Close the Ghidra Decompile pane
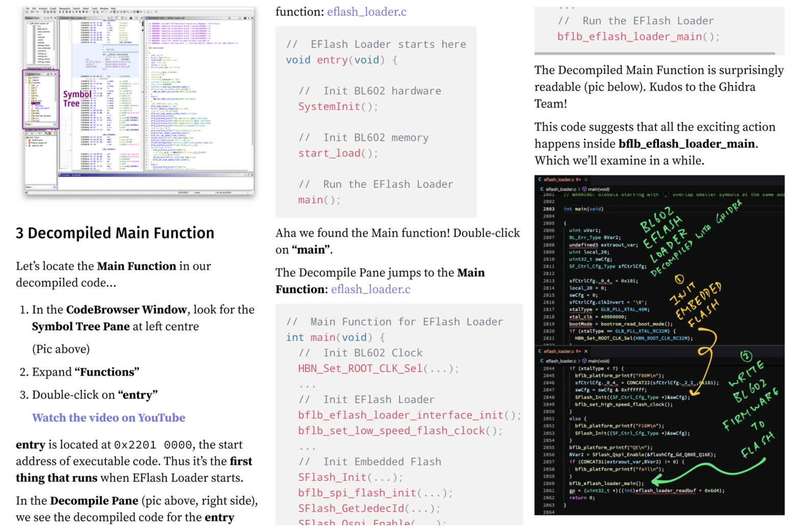The height and width of the screenshot is (532, 799). (x=251, y=18)
